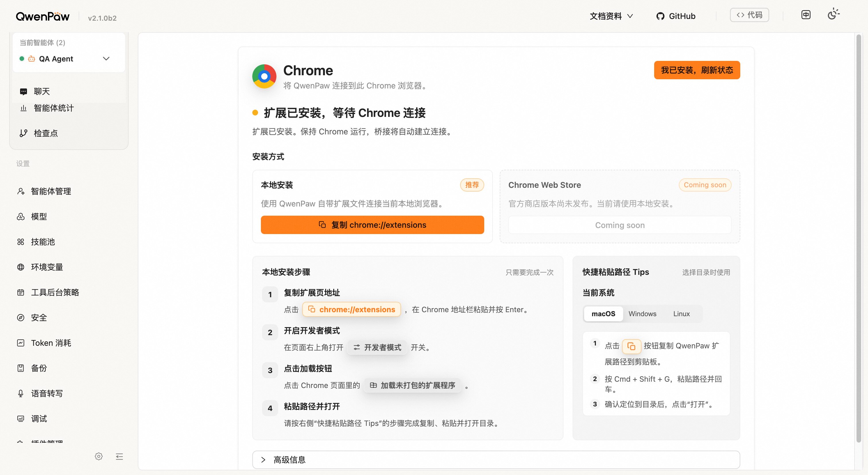The height and width of the screenshot is (475, 868).
Task: Select the Linux tab
Action: [681, 314]
